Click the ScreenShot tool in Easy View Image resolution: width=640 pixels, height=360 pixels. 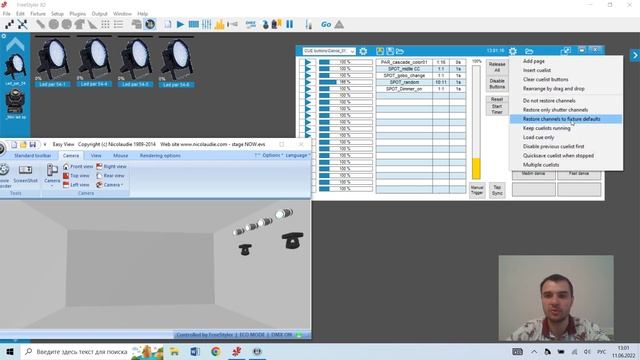pos(25,173)
